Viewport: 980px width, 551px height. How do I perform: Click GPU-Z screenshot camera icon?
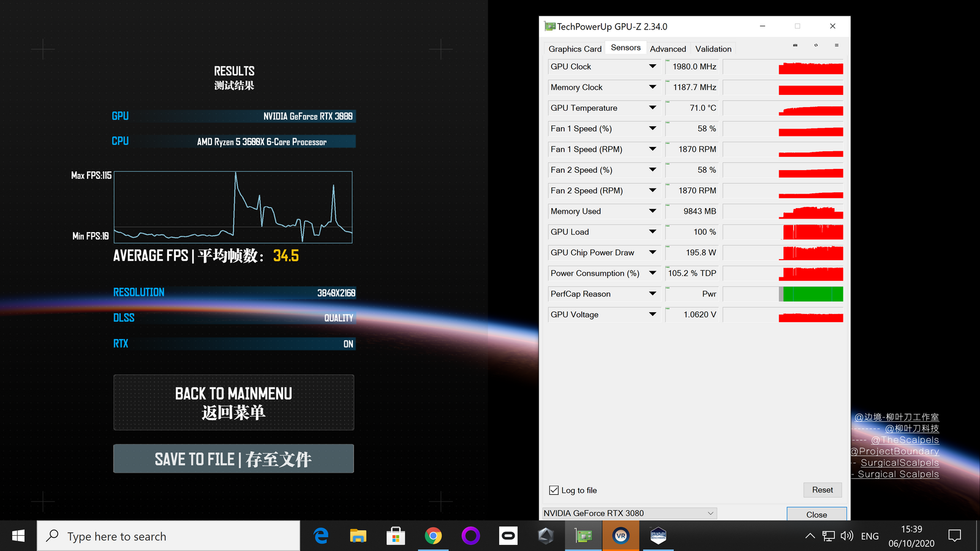[795, 45]
